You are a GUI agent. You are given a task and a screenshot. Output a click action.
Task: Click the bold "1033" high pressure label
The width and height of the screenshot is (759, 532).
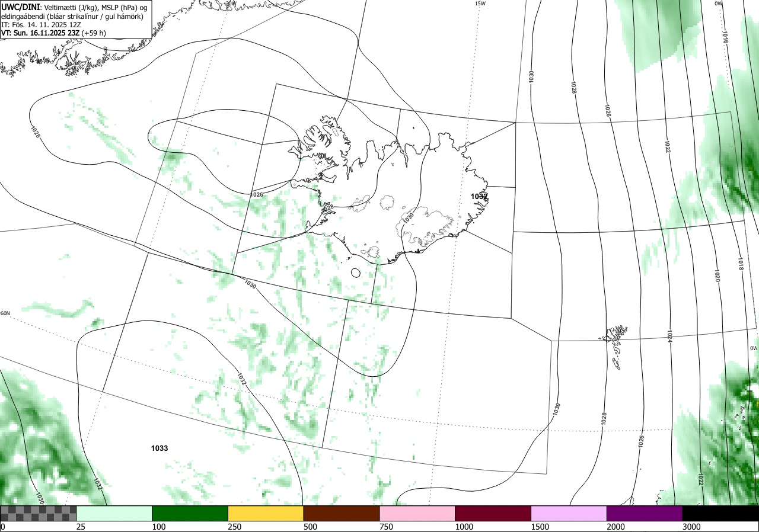[x=160, y=448]
